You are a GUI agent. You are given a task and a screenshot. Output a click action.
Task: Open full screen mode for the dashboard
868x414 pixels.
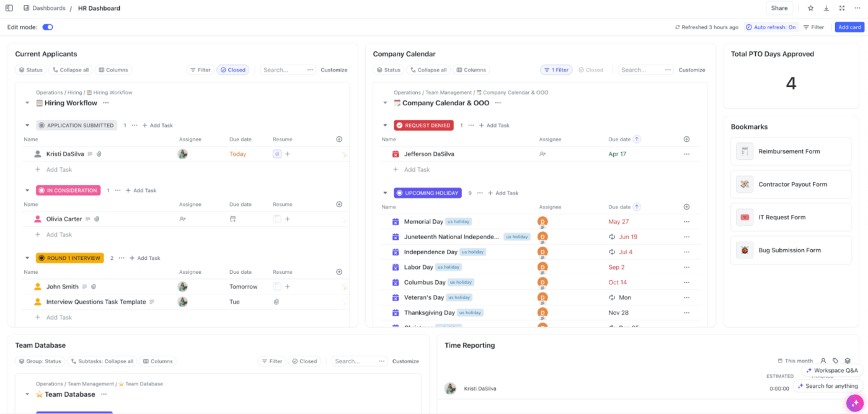[842, 8]
